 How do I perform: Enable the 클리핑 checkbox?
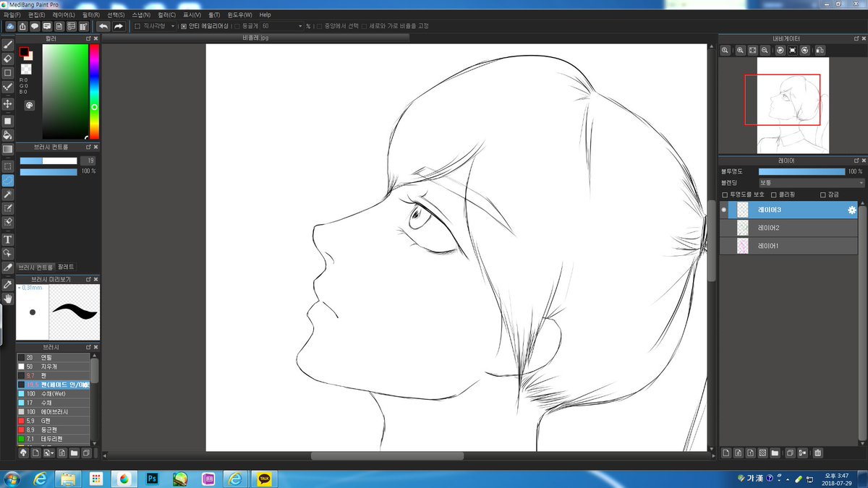[x=773, y=194]
